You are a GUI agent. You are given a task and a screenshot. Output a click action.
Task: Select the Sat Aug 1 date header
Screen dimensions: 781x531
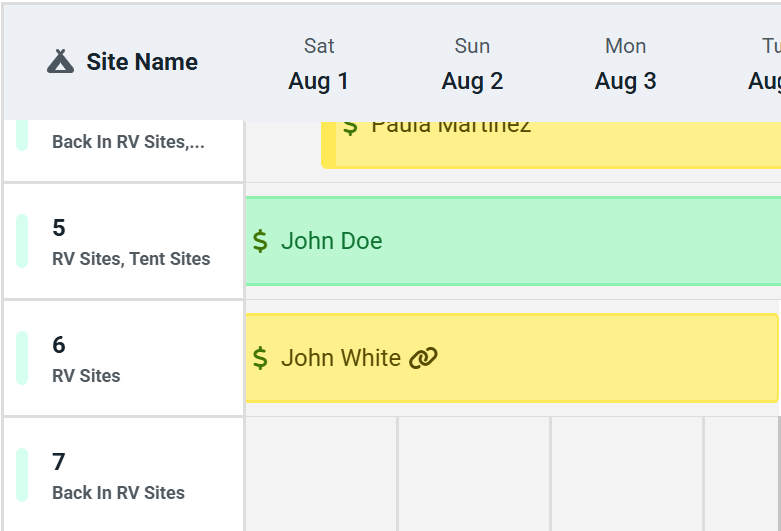pos(319,64)
